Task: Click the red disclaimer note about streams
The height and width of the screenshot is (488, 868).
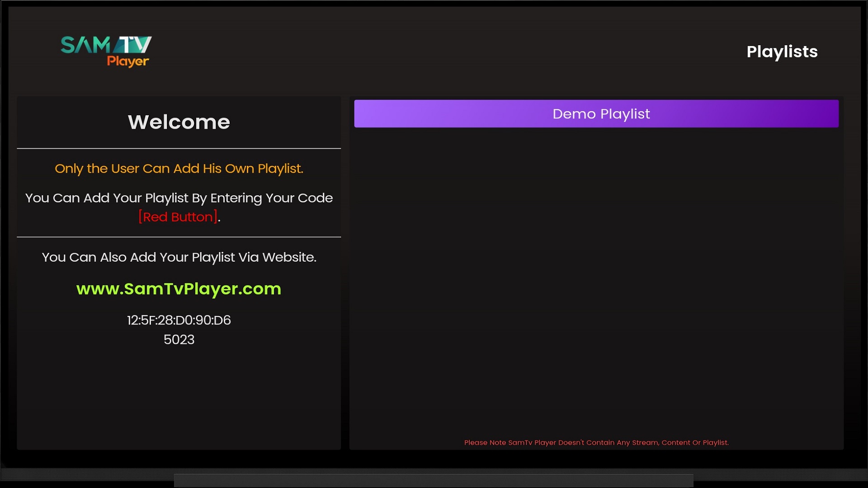Action: [x=596, y=442]
